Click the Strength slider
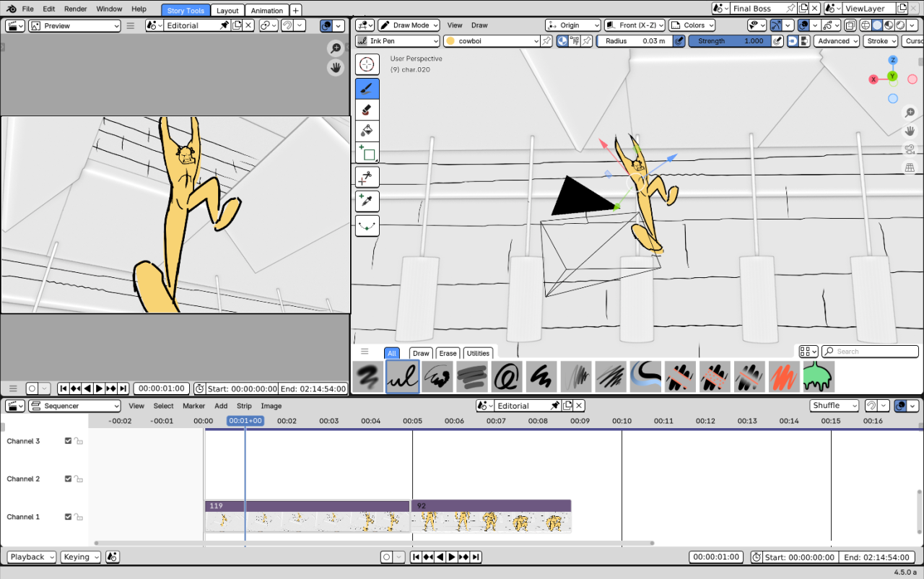This screenshot has height=579, width=924. pos(729,41)
